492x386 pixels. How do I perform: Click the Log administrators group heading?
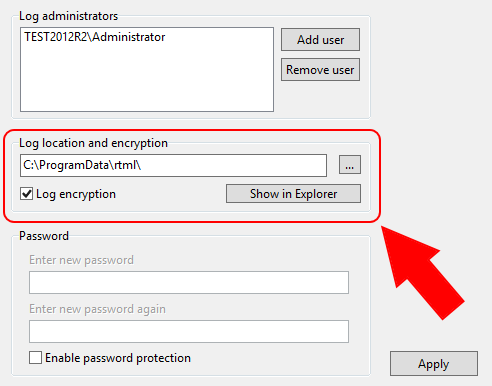click(x=69, y=16)
